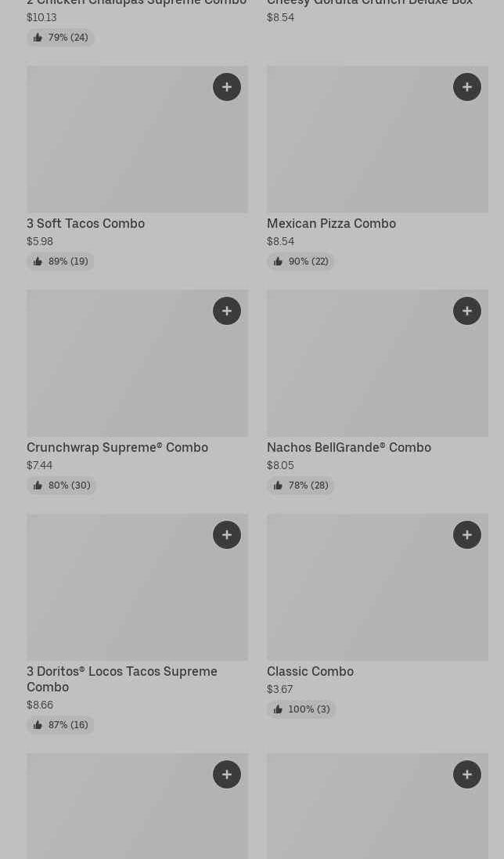Click the 100% (3) rating badge
Image resolution: width=504 pixels, height=859 pixels.
point(301,709)
